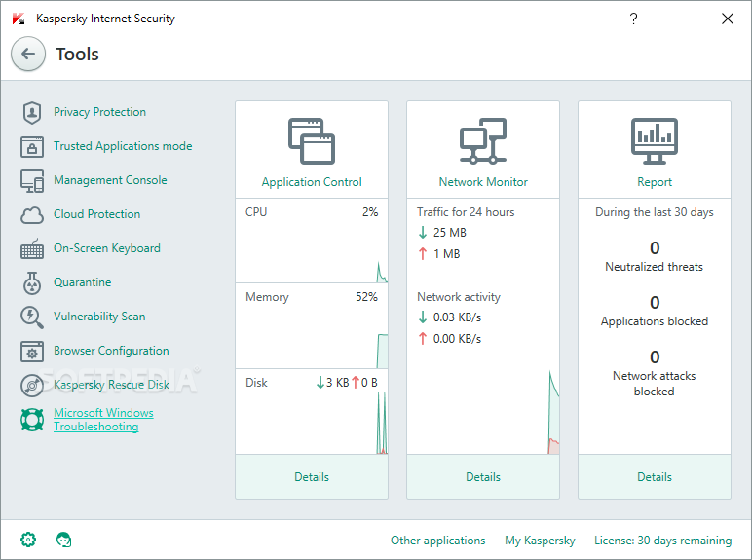Click the CPU 2% usage graph
This screenshot has width=752, height=560.
click(x=312, y=242)
